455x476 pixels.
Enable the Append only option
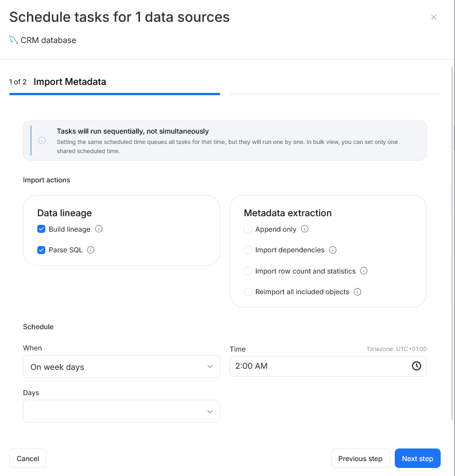pos(247,229)
